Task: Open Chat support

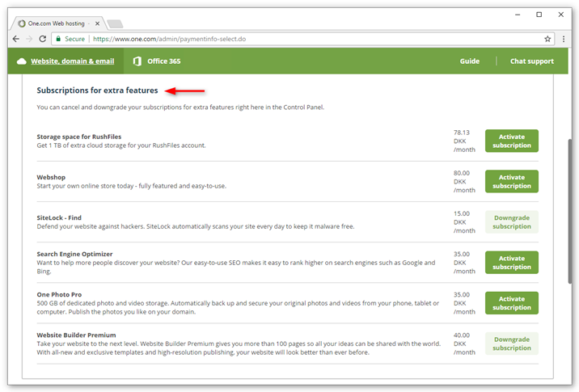Action: click(532, 61)
